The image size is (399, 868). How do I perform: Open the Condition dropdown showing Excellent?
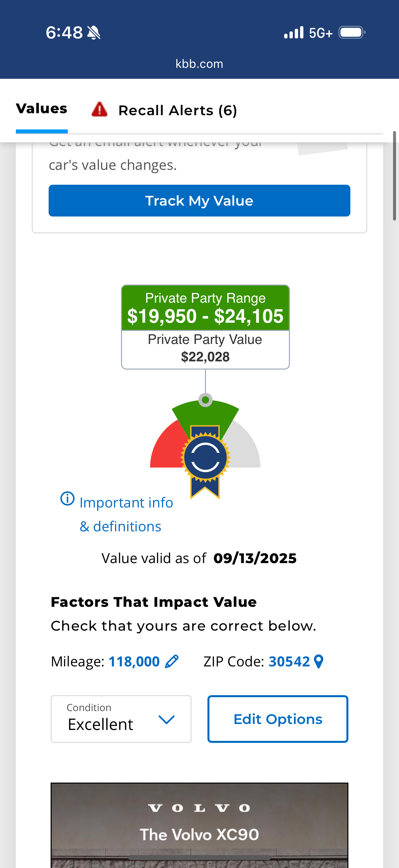click(121, 719)
